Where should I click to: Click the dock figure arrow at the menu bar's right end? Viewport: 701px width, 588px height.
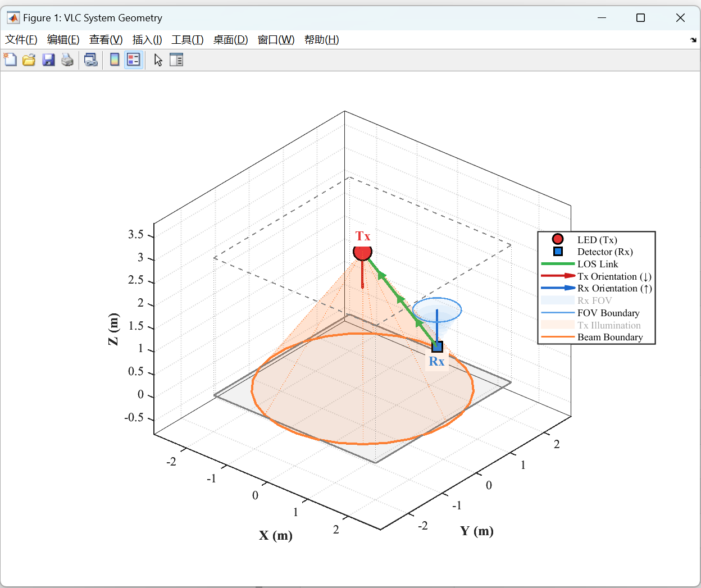[693, 40]
